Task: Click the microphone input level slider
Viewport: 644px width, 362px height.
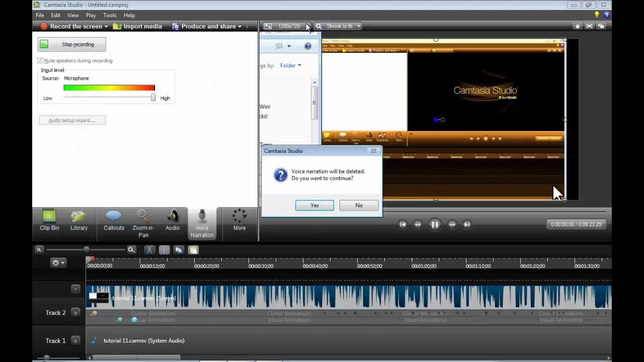Action: (153, 98)
